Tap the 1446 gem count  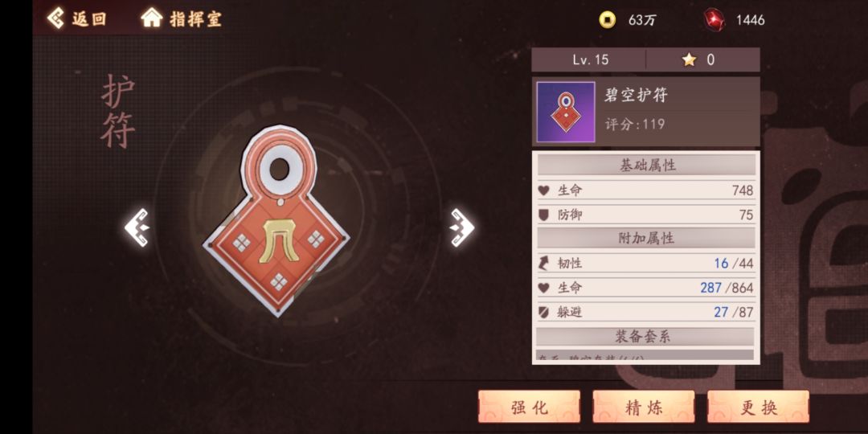coord(750,20)
